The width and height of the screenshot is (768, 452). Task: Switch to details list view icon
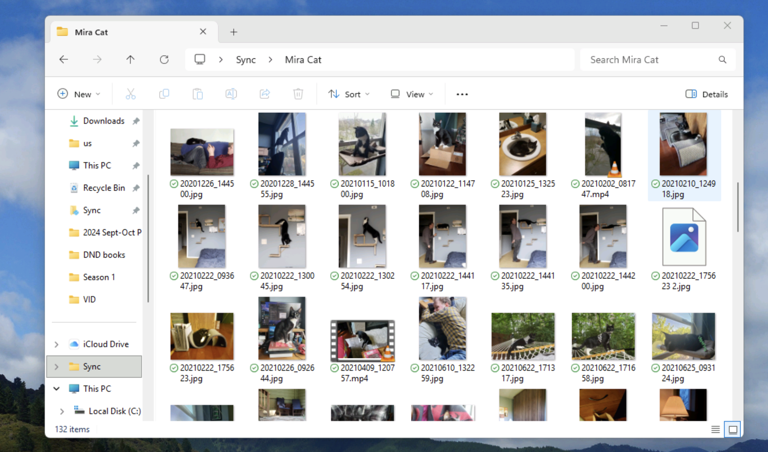click(x=716, y=429)
